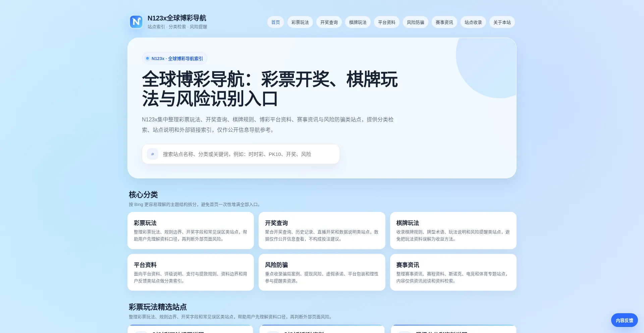Click the main headline 全球博彩导航 text

coord(270,89)
